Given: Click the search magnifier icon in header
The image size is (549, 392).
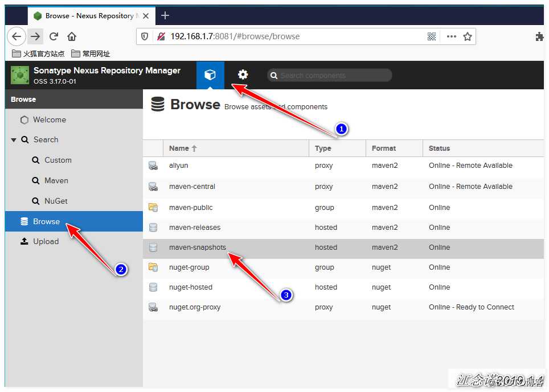Looking at the screenshot, I should [274, 76].
